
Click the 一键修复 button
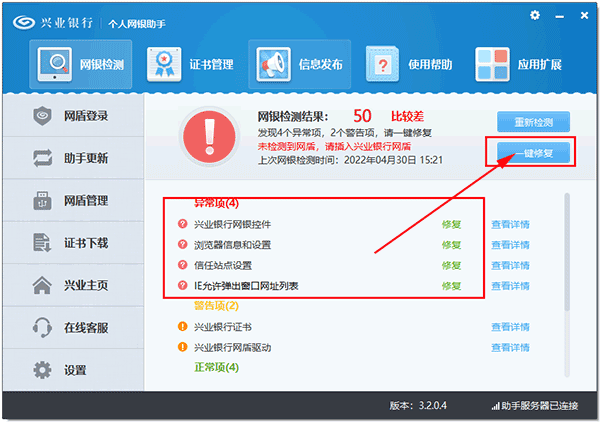pyautogui.click(x=533, y=153)
